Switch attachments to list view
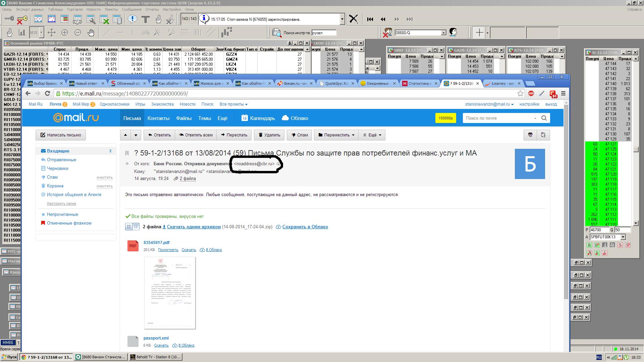The width and height of the screenshot is (644, 362). coord(136,227)
